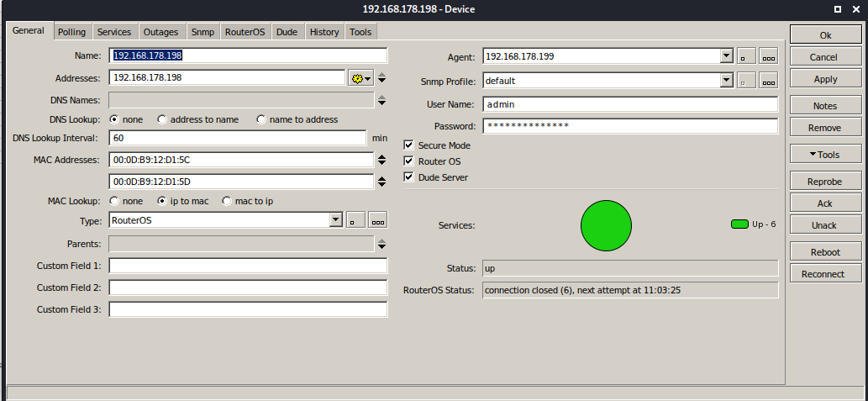The height and width of the screenshot is (401, 868).
Task: Click the Status field showing up
Action: [630, 268]
